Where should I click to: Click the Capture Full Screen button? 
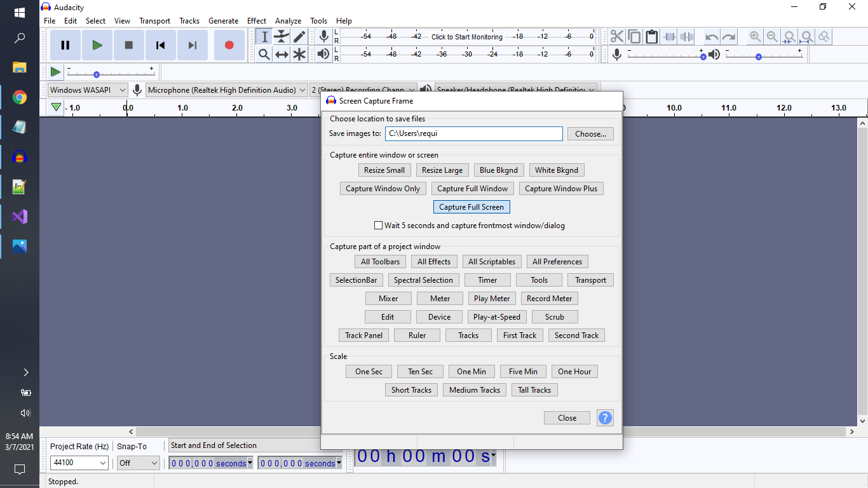pos(471,207)
